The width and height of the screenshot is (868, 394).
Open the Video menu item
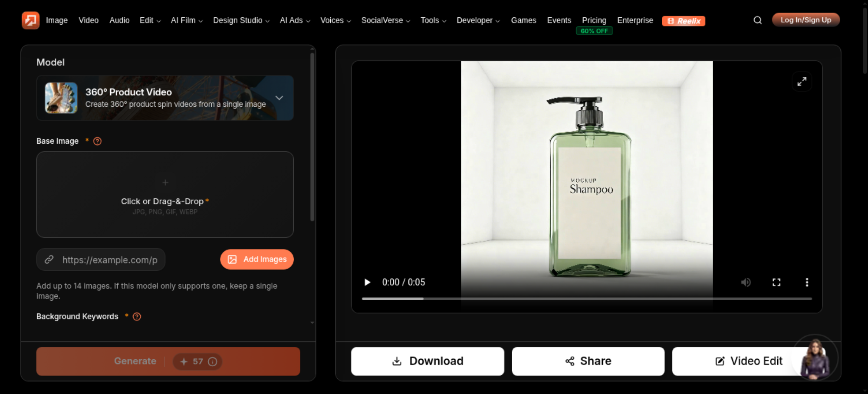tap(89, 20)
